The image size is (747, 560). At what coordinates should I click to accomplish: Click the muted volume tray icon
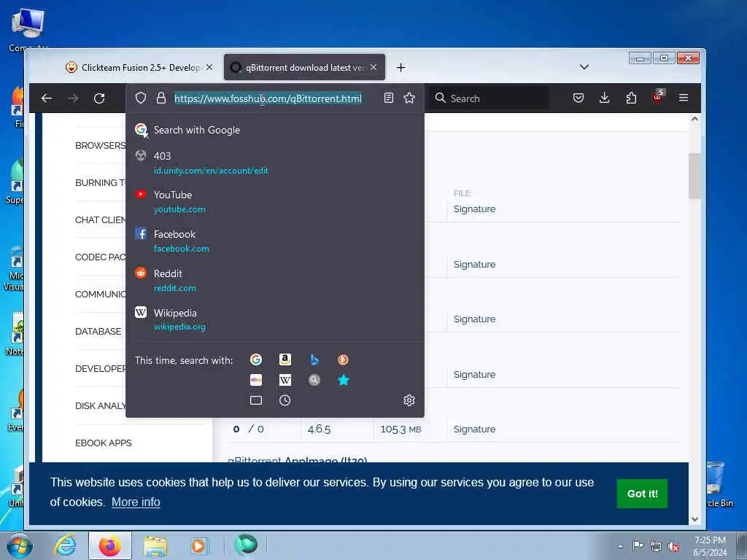[x=673, y=547]
